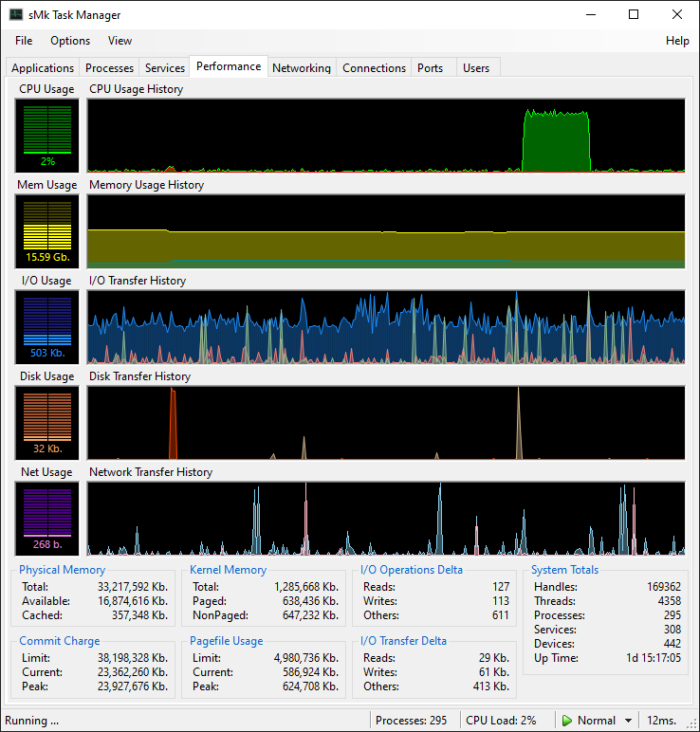
Task: Click the Available value 16,874,616 Kb.
Action: (133, 601)
